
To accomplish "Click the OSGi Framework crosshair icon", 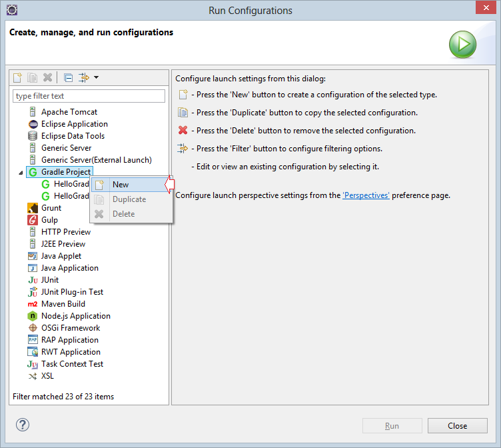I will (33, 328).
